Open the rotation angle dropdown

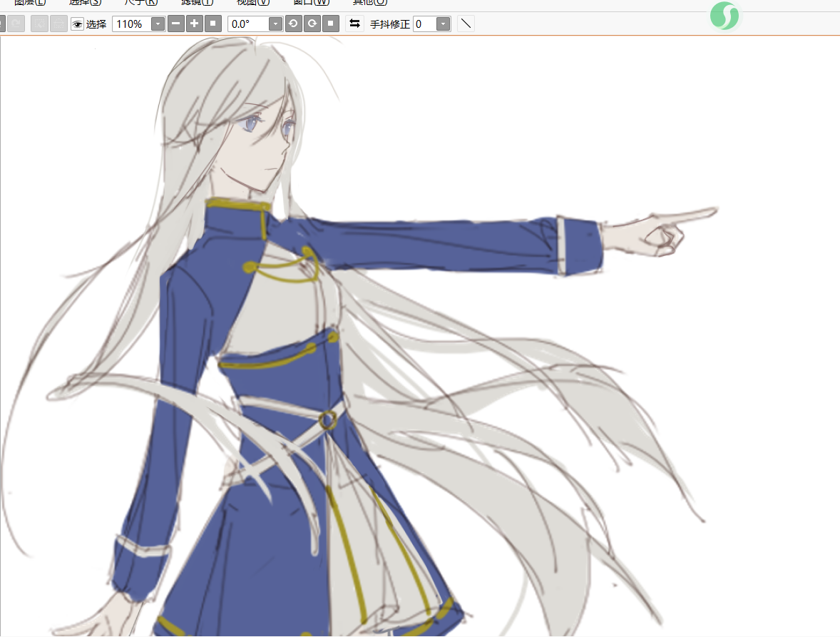pyautogui.click(x=275, y=24)
